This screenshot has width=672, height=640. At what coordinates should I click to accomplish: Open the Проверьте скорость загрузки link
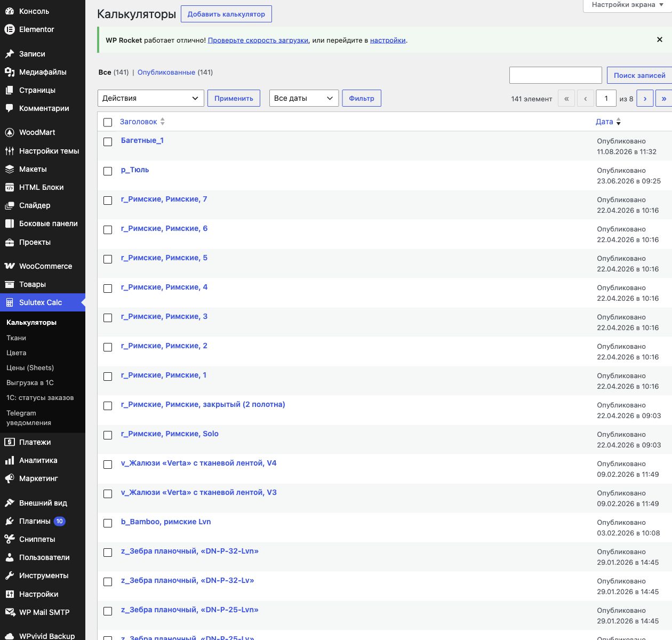[258, 40]
